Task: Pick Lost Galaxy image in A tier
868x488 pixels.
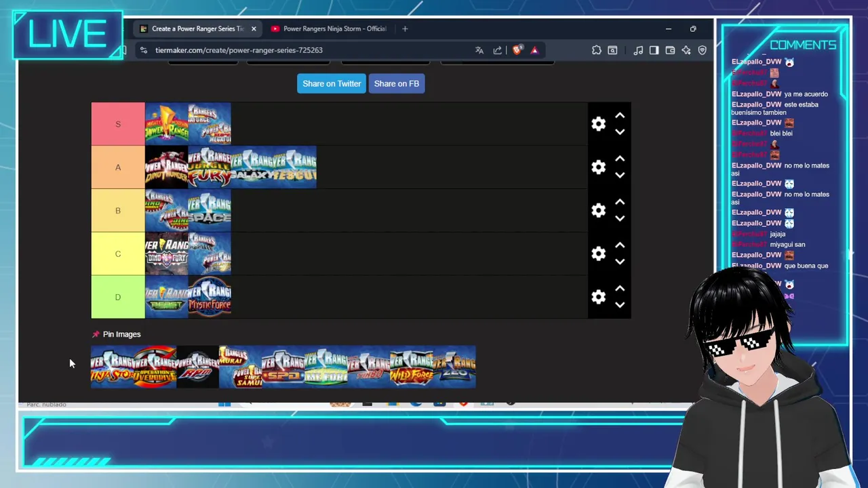Action: [252, 167]
